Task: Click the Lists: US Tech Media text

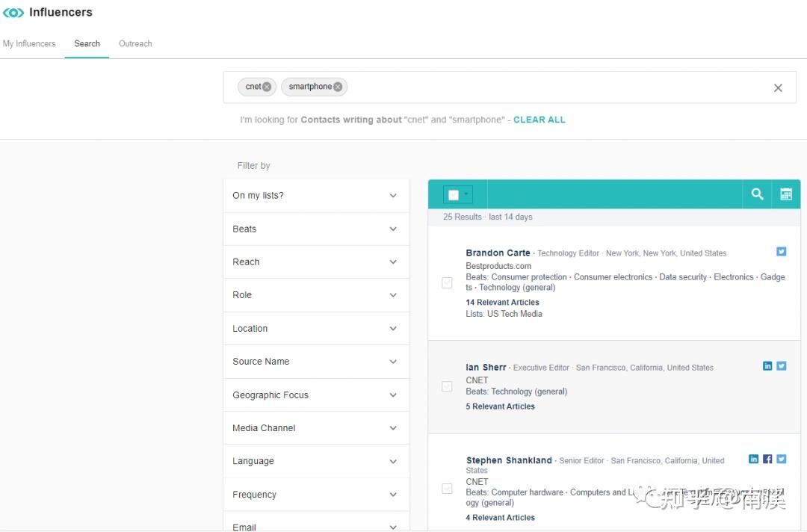Action: coord(504,314)
